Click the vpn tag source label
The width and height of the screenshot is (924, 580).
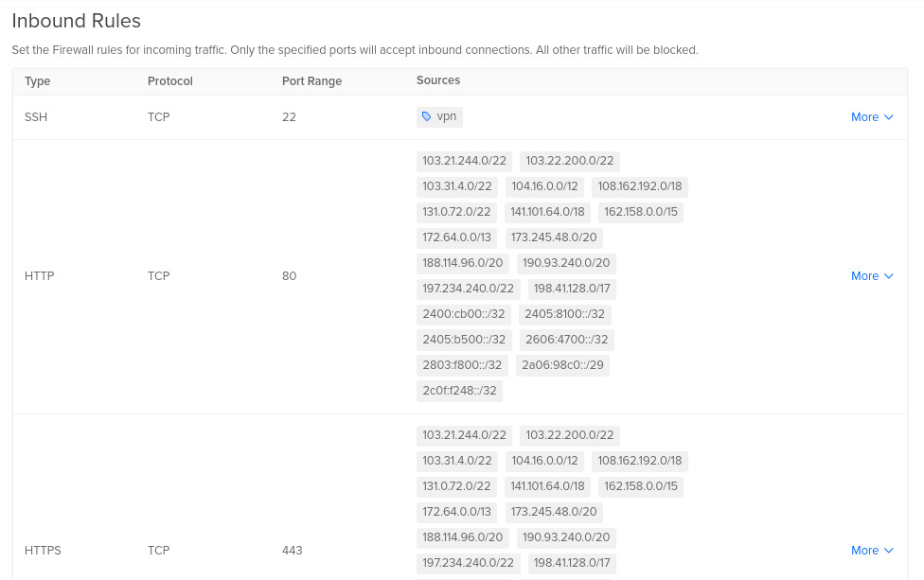439,116
